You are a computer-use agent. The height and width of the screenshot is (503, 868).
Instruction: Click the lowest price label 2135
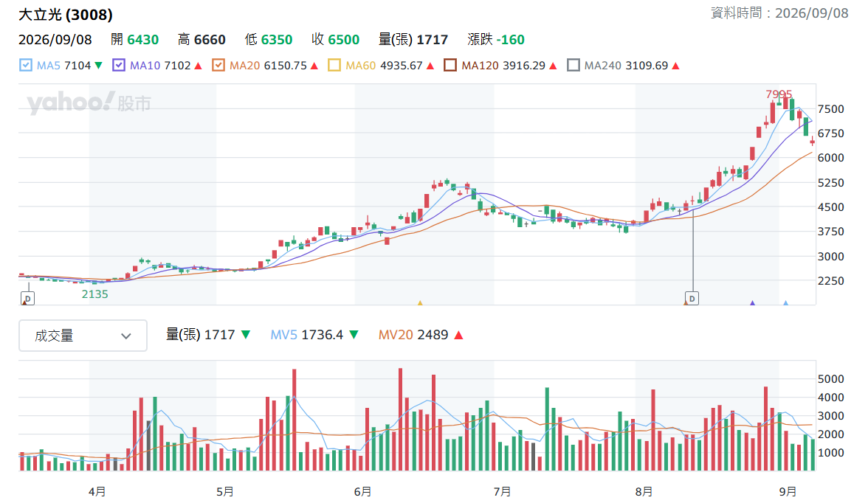coord(95,294)
